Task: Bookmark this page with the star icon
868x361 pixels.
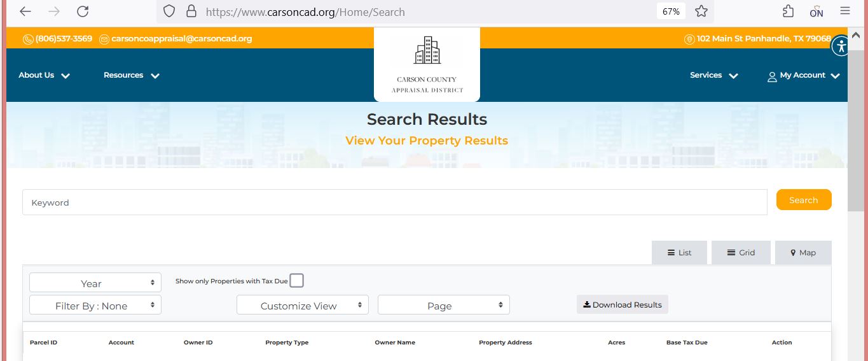Action: coord(701,11)
